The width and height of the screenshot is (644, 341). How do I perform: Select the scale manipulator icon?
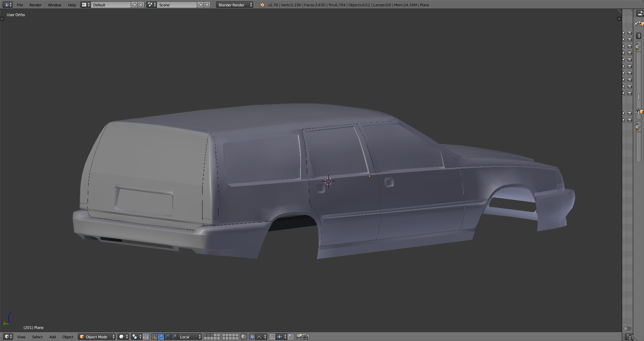[174, 337]
